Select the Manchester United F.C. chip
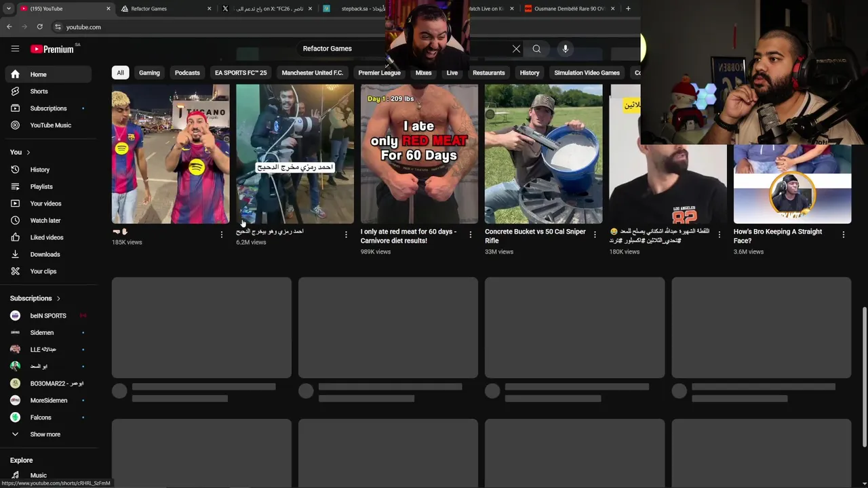868x488 pixels. tap(312, 73)
